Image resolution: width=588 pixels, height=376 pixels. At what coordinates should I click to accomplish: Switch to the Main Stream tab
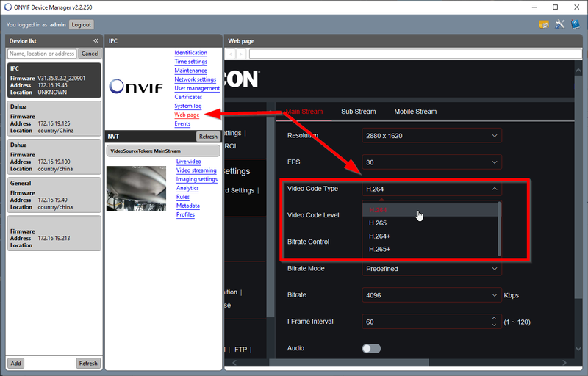(x=304, y=112)
